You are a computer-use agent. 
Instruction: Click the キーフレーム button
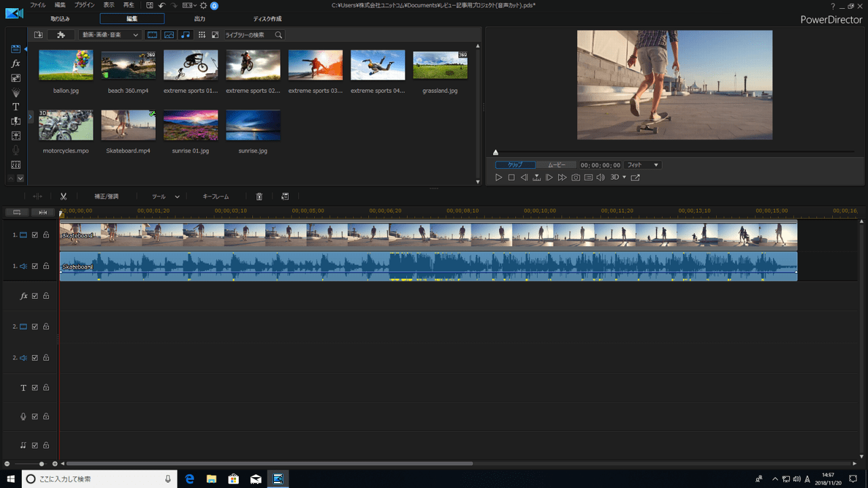pyautogui.click(x=216, y=197)
